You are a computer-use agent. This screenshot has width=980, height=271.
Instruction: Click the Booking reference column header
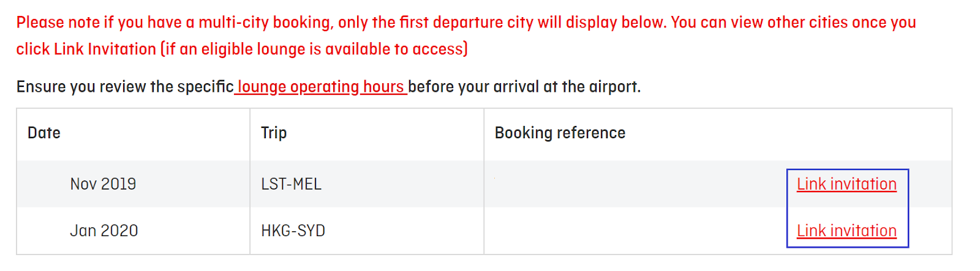coord(560,133)
